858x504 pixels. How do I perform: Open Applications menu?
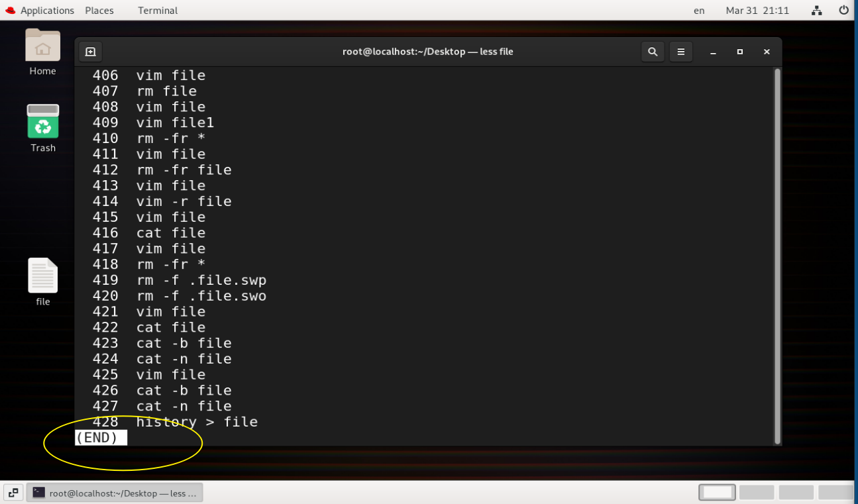[47, 10]
